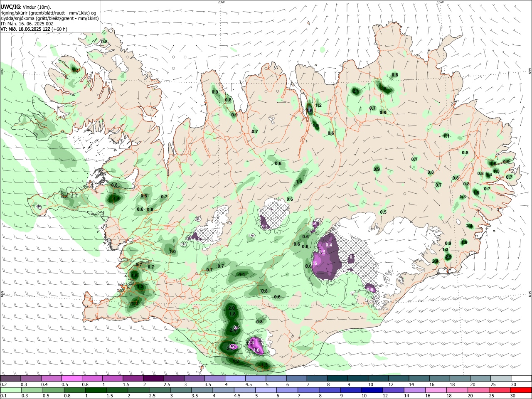Click the pale green rain swatch between 0.1 and 0.3
The height and width of the screenshot is (399, 532).
point(10,390)
